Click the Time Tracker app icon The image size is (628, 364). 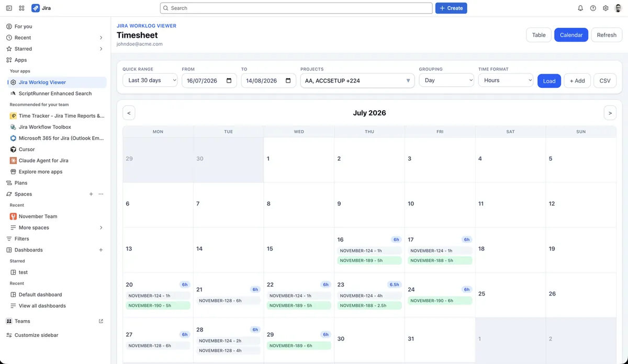(x=13, y=116)
